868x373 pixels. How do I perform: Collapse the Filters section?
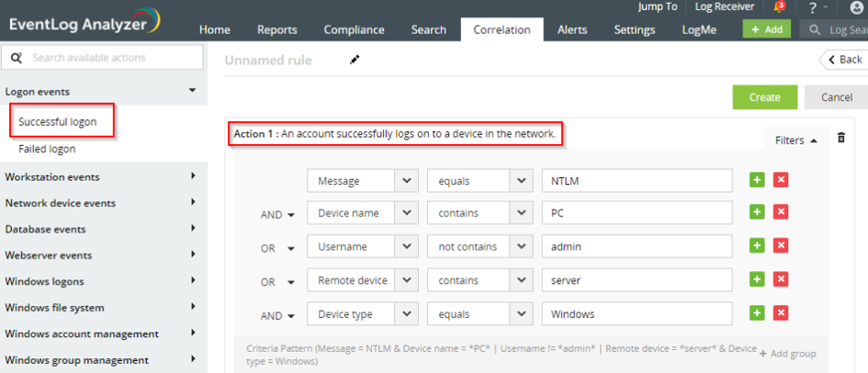795,141
